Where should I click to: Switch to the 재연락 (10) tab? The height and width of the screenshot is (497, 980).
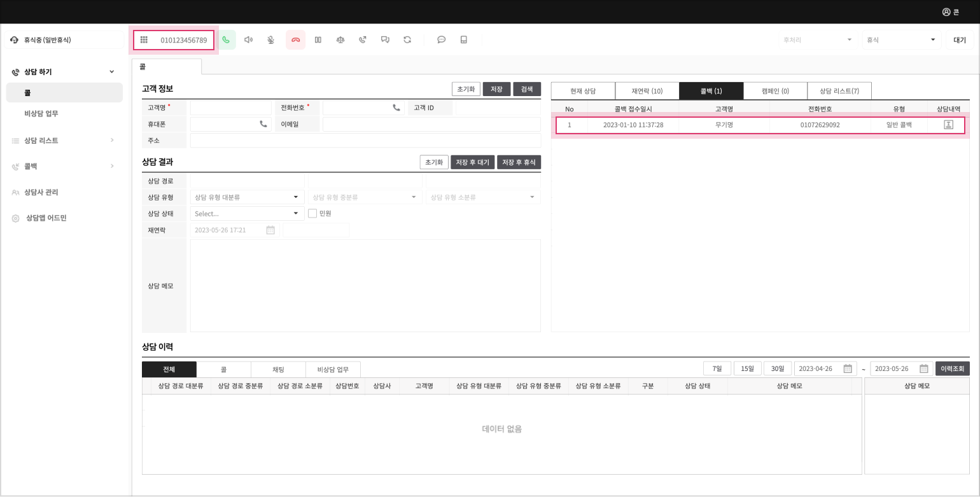[x=647, y=91]
